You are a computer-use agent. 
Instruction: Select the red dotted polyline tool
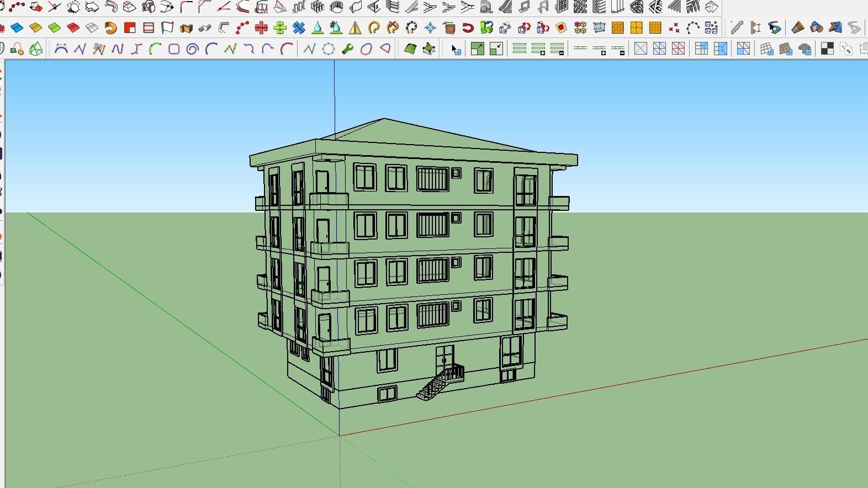coord(17,7)
